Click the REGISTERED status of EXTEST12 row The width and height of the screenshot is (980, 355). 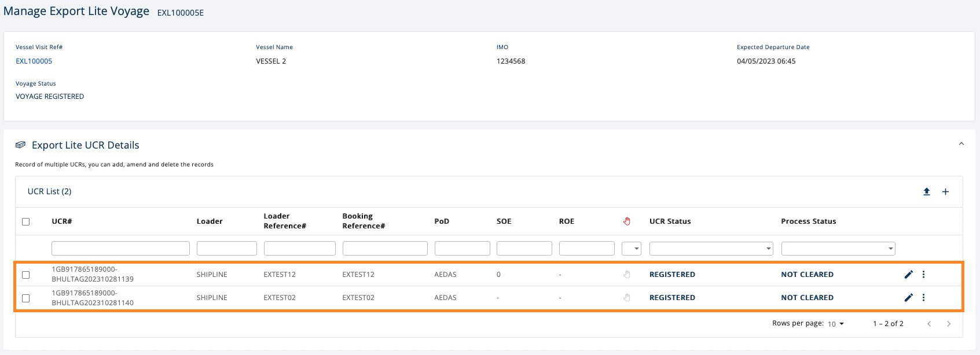pos(672,275)
